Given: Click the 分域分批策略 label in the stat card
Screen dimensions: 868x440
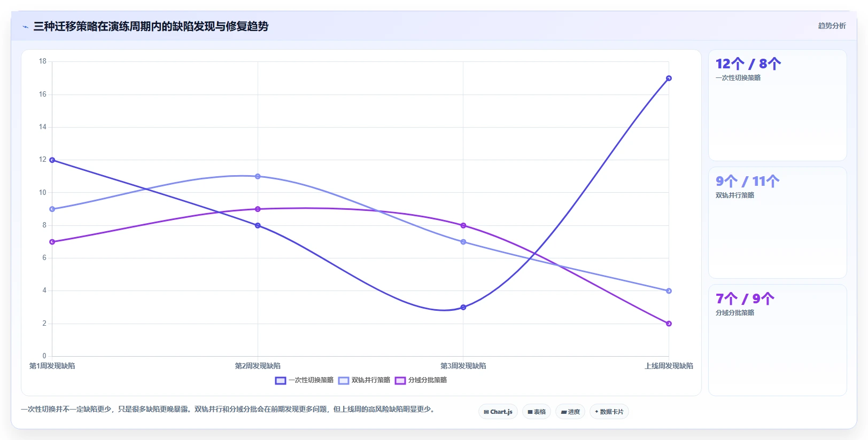Looking at the screenshot, I should (735, 313).
